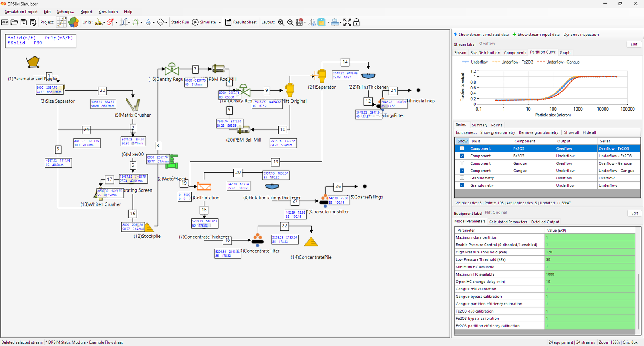Open a project file with folder icon
The width and height of the screenshot is (644, 346).
point(14,22)
